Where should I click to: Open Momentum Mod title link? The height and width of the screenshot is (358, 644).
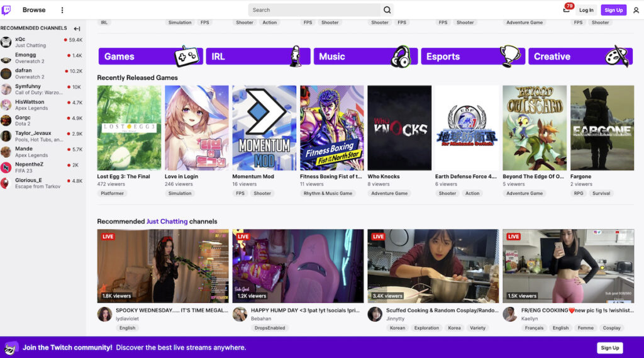[253, 176]
